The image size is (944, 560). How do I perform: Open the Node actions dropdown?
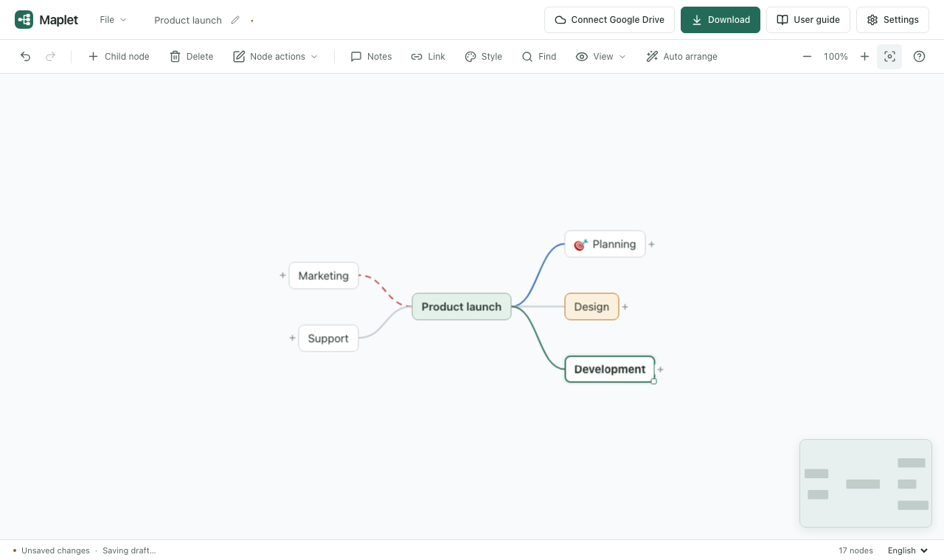[276, 57]
